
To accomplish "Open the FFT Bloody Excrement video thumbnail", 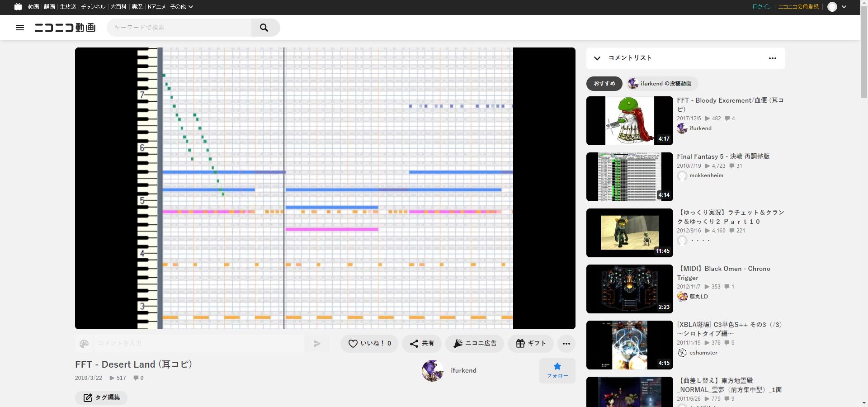I will coord(629,121).
